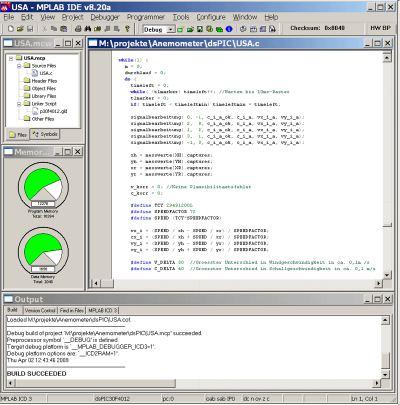Click the Cut scissors toolbar icon

(x=45, y=29)
